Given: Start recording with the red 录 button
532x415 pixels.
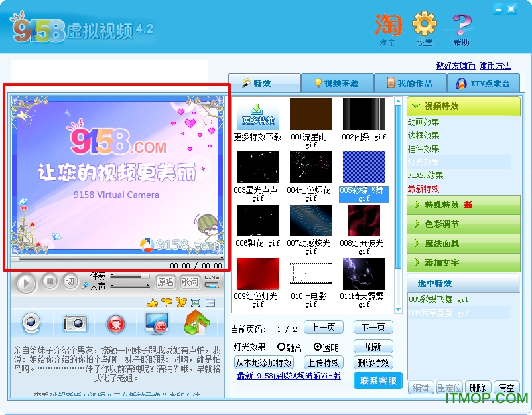Looking at the screenshot, I should pyautogui.click(x=115, y=323).
